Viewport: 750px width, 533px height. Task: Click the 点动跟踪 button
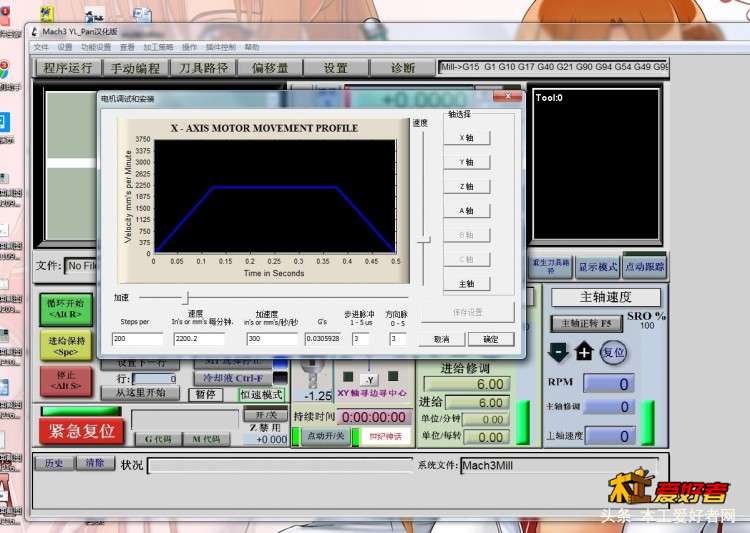pyautogui.click(x=644, y=266)
